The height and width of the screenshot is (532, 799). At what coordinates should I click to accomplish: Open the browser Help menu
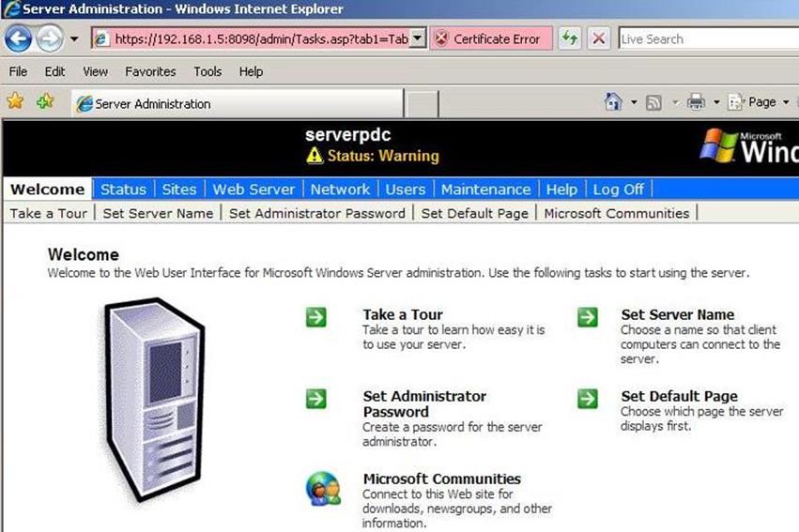click(251, 71)
